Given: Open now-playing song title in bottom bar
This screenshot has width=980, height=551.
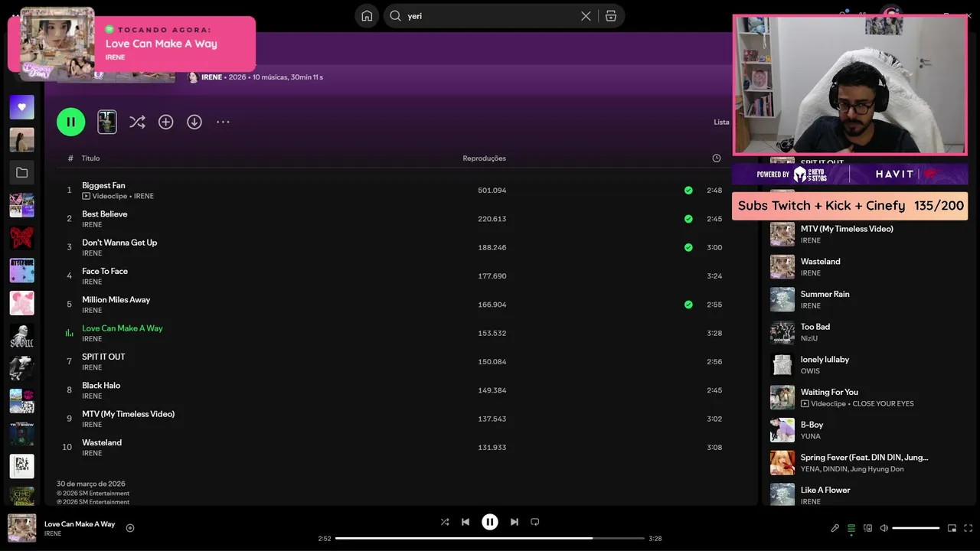Looking at the screenshot, I should pos(80,524).
